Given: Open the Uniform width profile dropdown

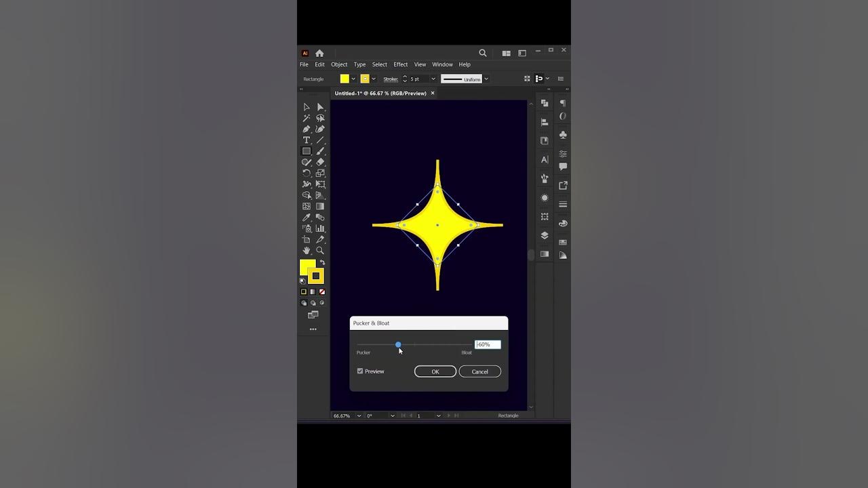Looking at the screenshot, I should [486, 79].
